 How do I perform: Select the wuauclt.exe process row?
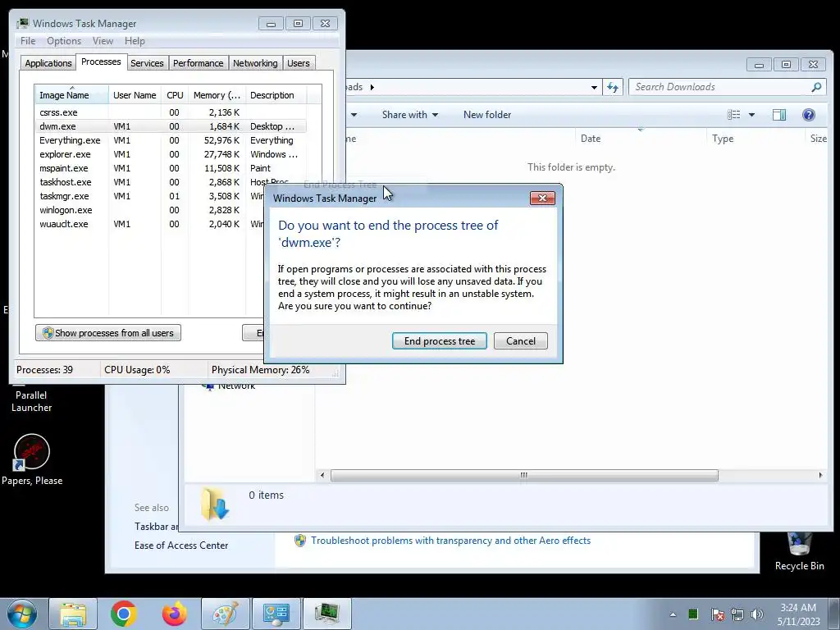pos(150,224)
